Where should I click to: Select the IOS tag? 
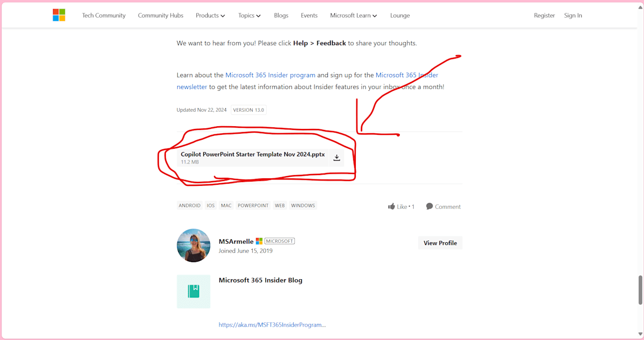coord(211,206)
